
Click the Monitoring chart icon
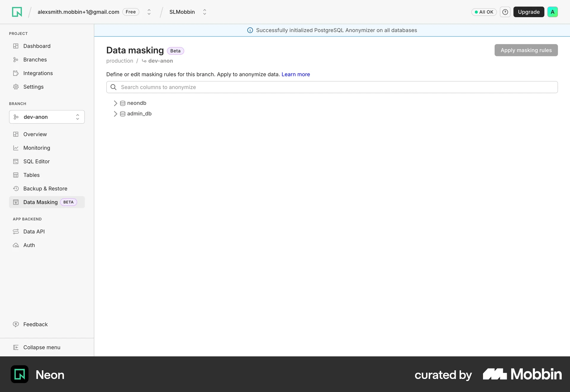[16, 148]
